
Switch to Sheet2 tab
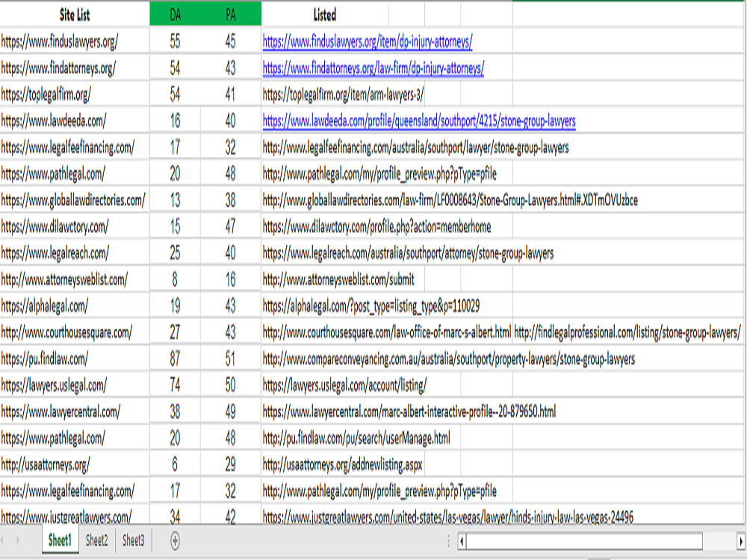pyautogui.click(x=96, y=541)
